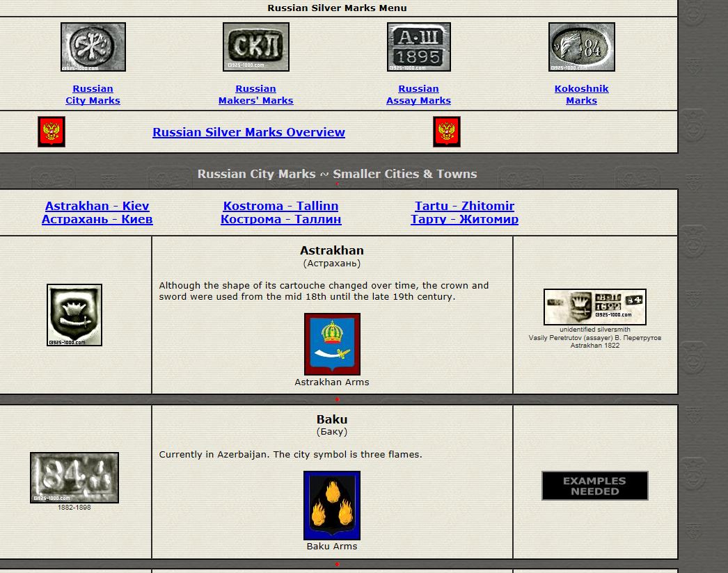Click the Baku Arms three flames shield
Screen dimensions: 728x573
pyautogui.click(x=332, y=506)
